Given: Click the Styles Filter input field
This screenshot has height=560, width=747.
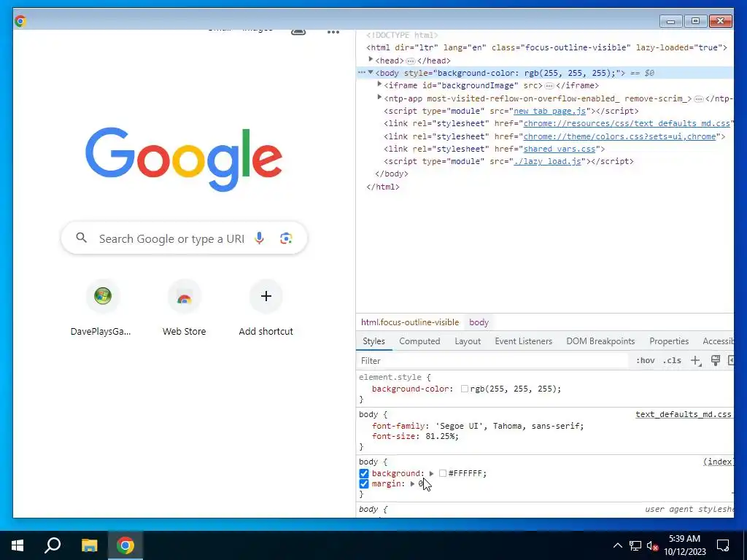Looking at the screenshot, I should click(x=493, y=361).
